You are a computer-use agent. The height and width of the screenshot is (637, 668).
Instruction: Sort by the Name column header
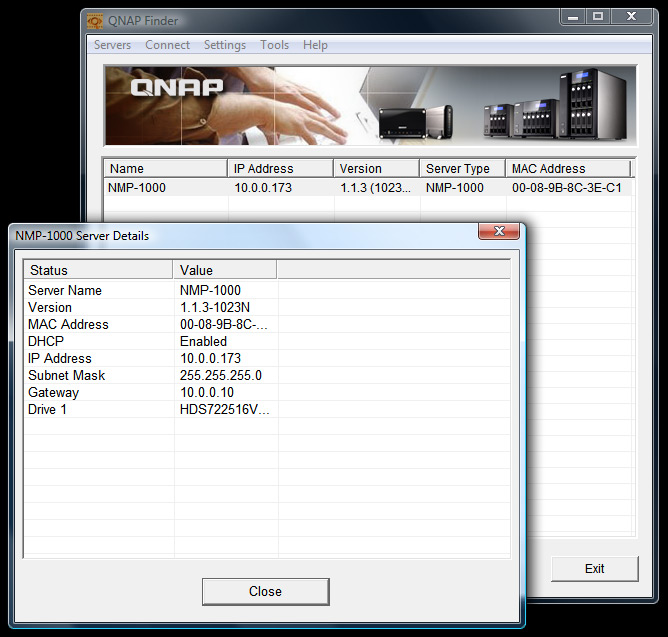165,168
